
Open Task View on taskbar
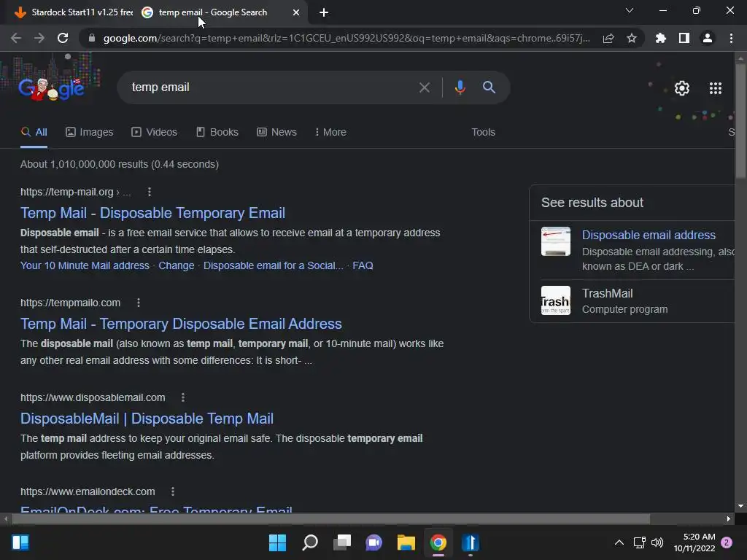tap(342, 542)
